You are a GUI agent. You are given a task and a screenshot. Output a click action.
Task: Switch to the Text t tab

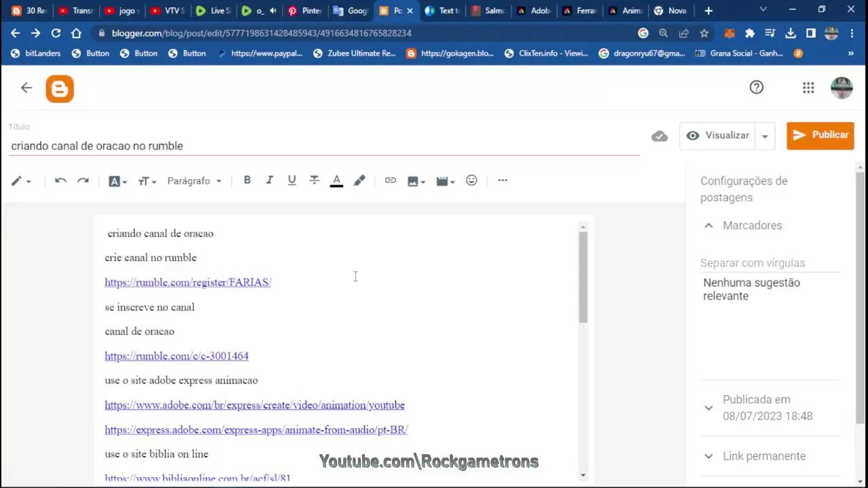coord(443,10)
